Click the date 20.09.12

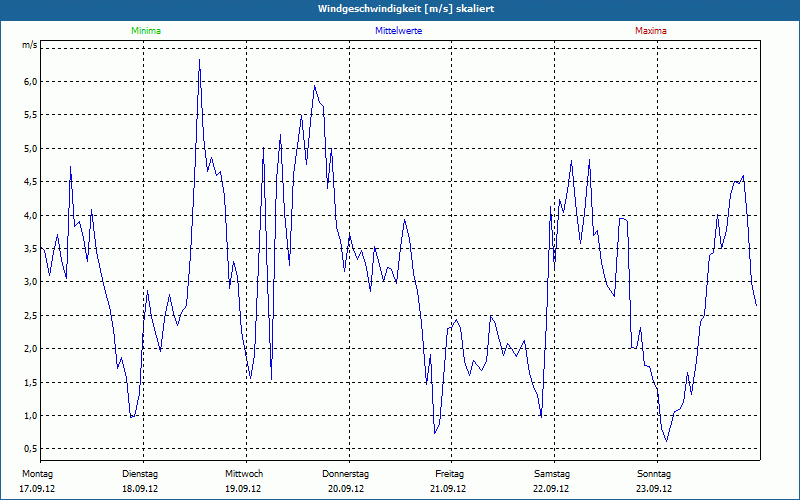(x=345, y=489)
